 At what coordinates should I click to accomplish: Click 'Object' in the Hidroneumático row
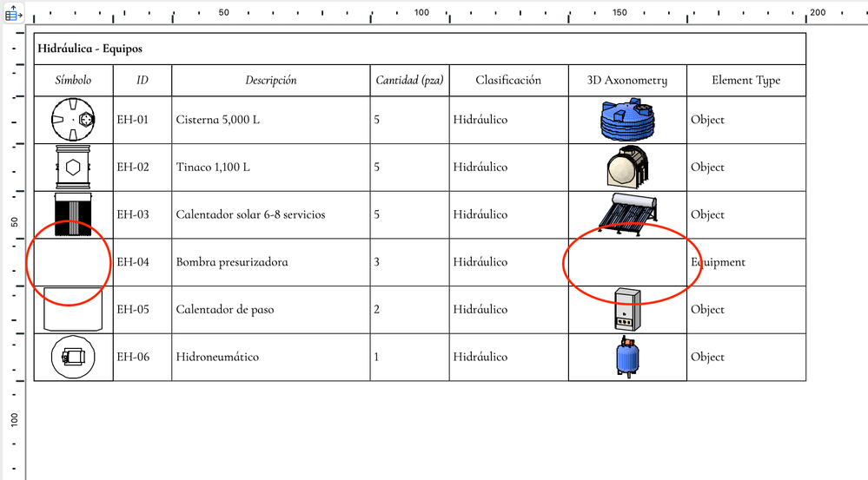click(707, 358)
